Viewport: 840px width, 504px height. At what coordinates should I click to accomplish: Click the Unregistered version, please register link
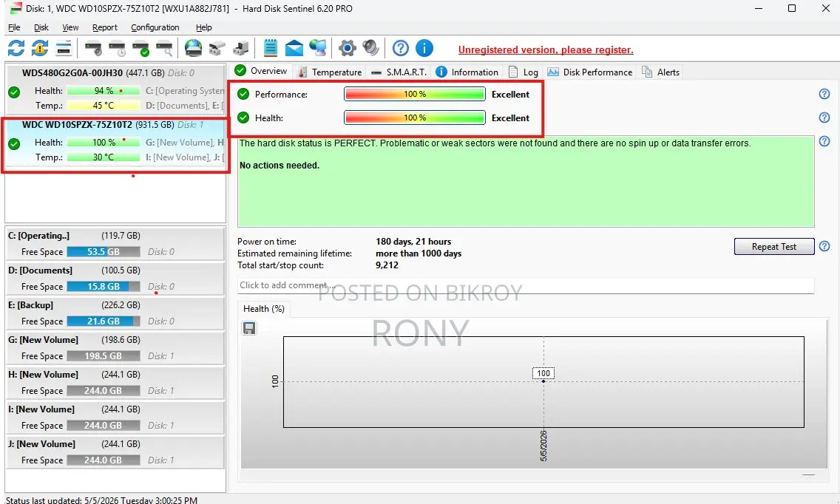[x=546, y=50]
